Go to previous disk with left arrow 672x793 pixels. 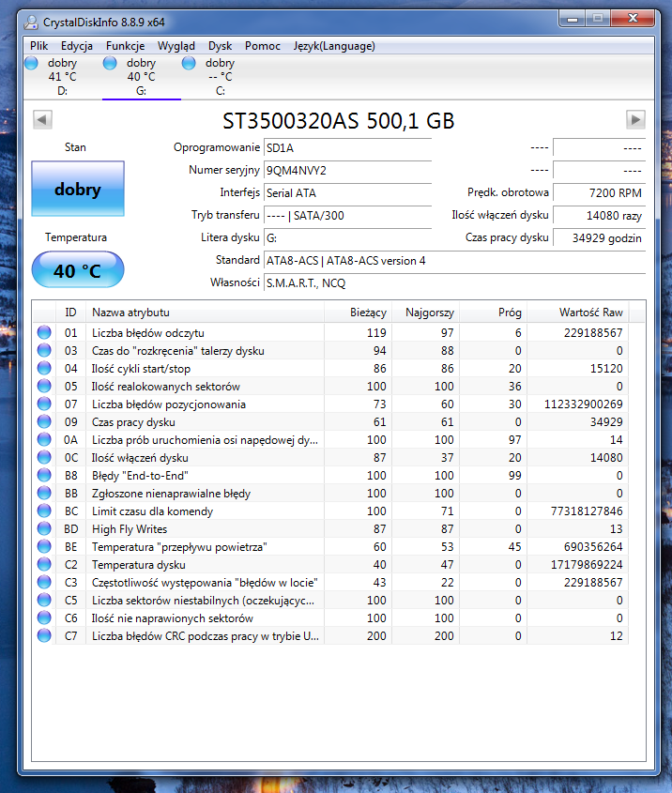(42, 120)
